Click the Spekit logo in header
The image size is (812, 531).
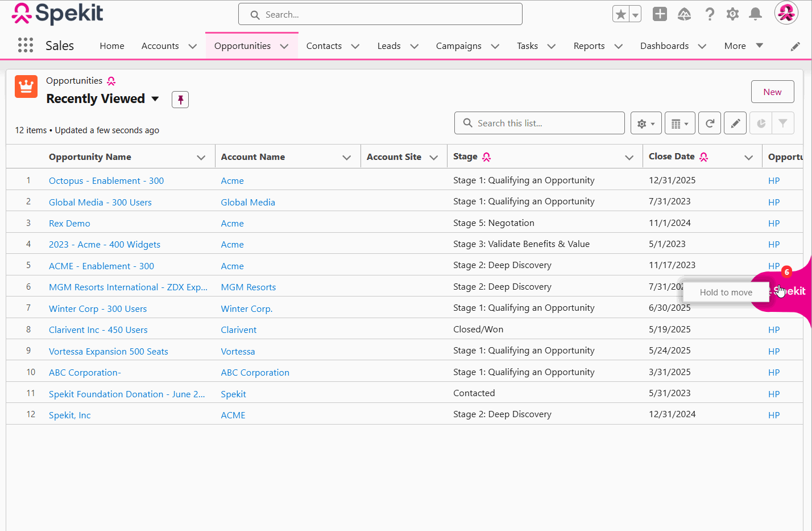(x=57, y=14)
